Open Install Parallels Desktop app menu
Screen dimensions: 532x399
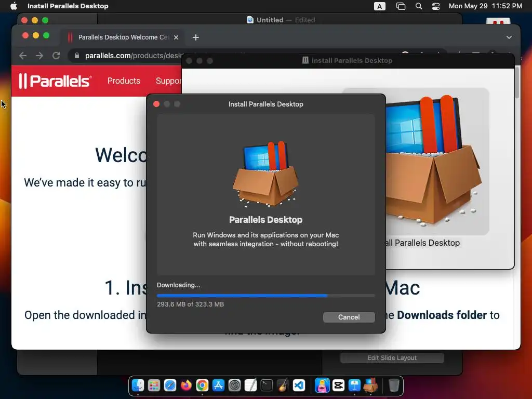[68, 6]
